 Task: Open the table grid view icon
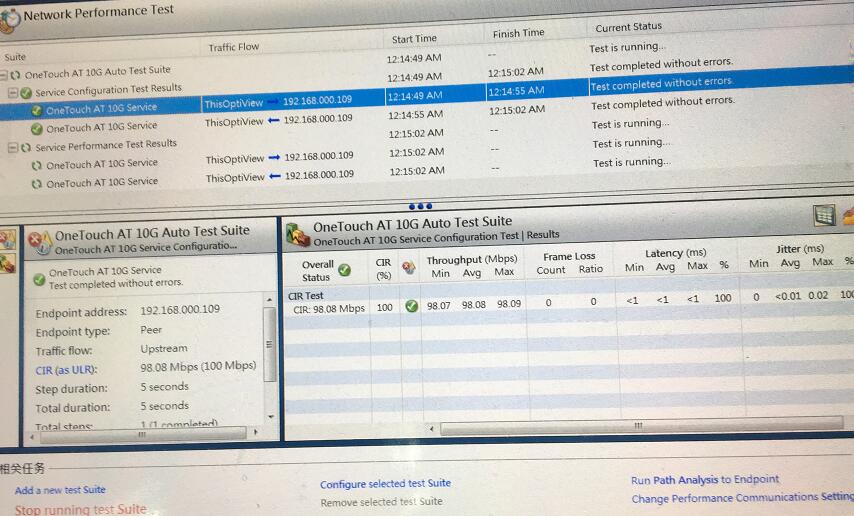[x=824, y=215]
